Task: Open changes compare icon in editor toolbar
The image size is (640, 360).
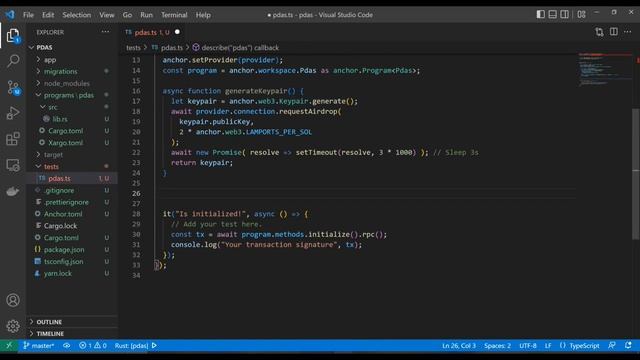Action: tap(599, 32)
